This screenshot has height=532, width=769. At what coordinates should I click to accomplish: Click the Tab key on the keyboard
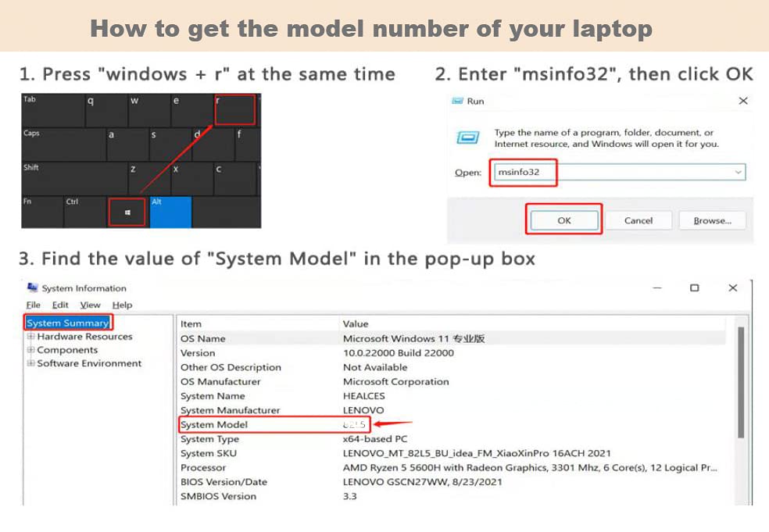pyautogui.click(x=52, y=110)
